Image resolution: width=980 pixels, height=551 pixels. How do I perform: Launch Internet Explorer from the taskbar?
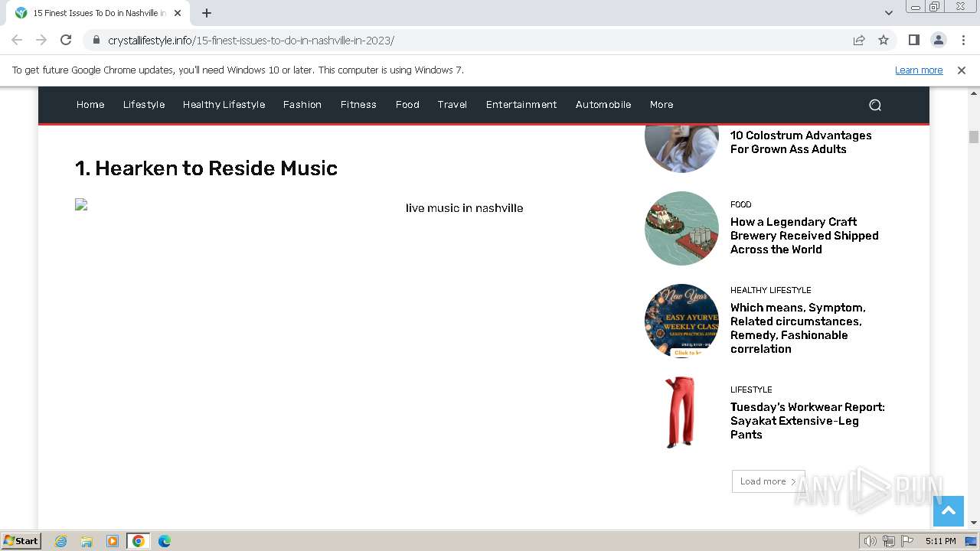click(x=61, y=541)
